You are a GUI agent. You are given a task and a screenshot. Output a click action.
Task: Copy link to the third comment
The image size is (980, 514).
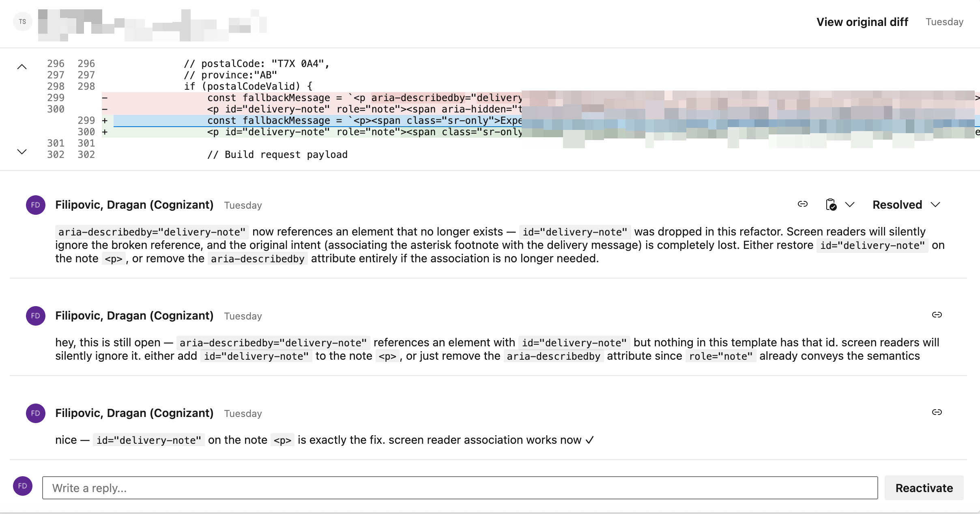[937, 412]
